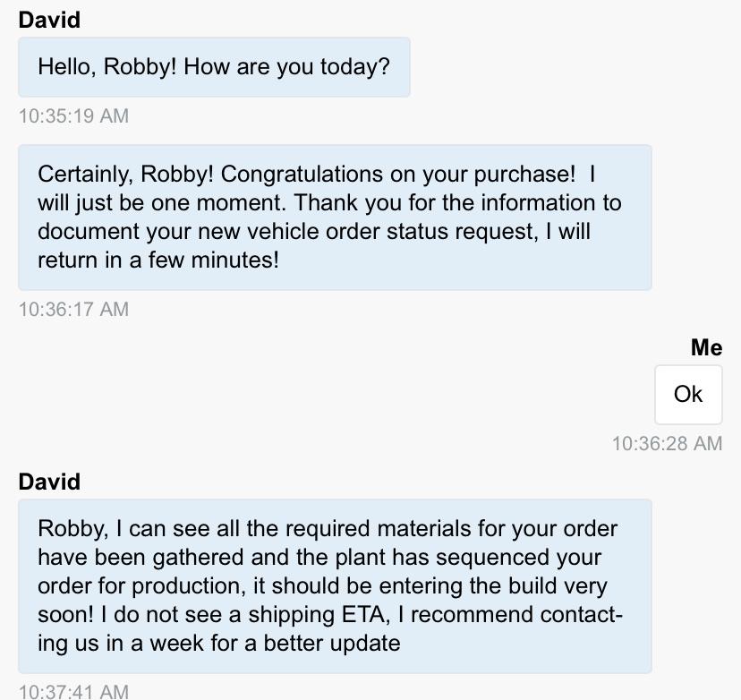Click the second David sender name
The image size is (741, 700).
[x=49, y=482]
